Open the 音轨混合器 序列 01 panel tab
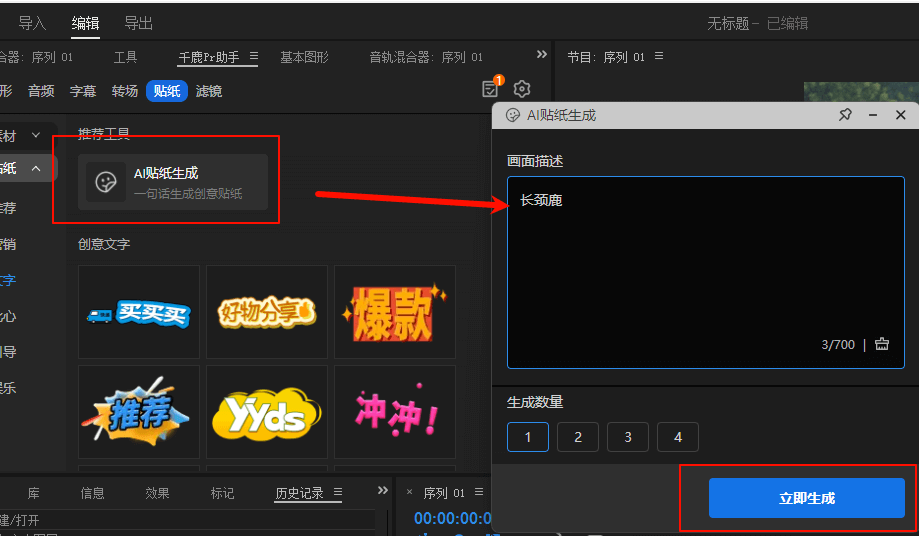This screenshot has width=919, height=536. coord(426,57)
